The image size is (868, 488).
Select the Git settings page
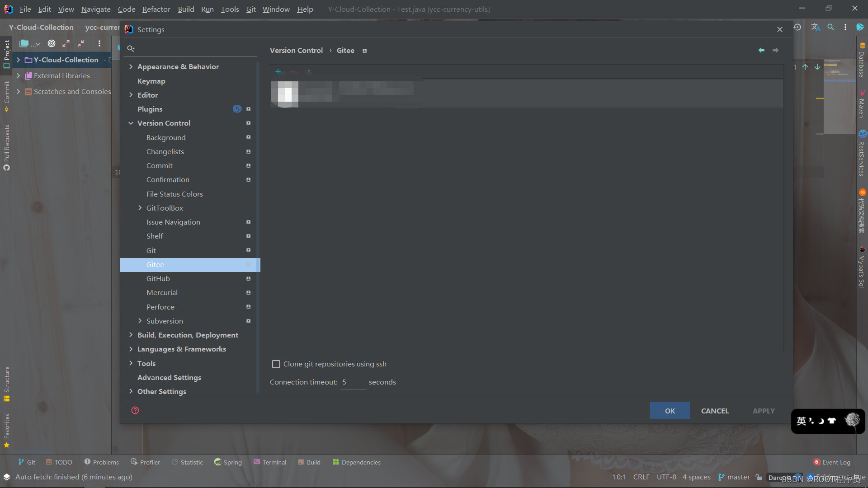[151, 251]
